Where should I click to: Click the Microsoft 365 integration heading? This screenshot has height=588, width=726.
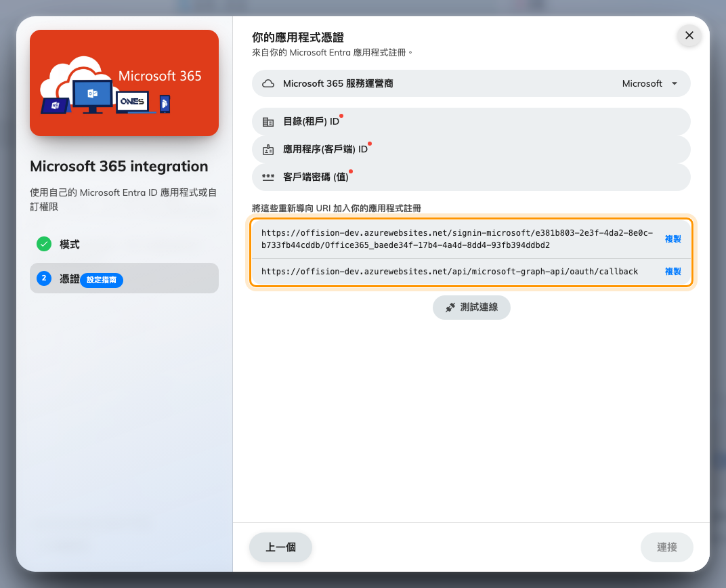(x=119, y=166)
